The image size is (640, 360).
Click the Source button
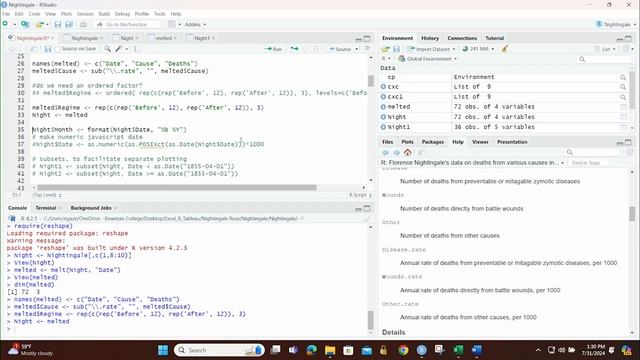point(340,49)
